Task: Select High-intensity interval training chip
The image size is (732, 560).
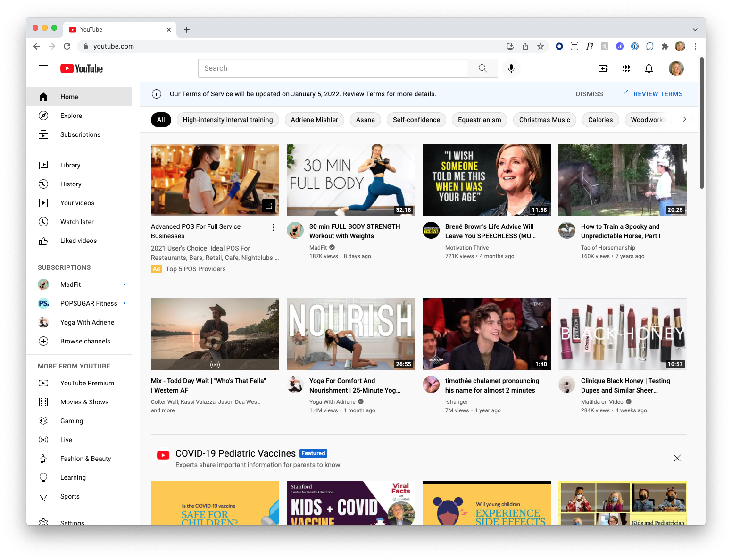Action: pos(228,120)
